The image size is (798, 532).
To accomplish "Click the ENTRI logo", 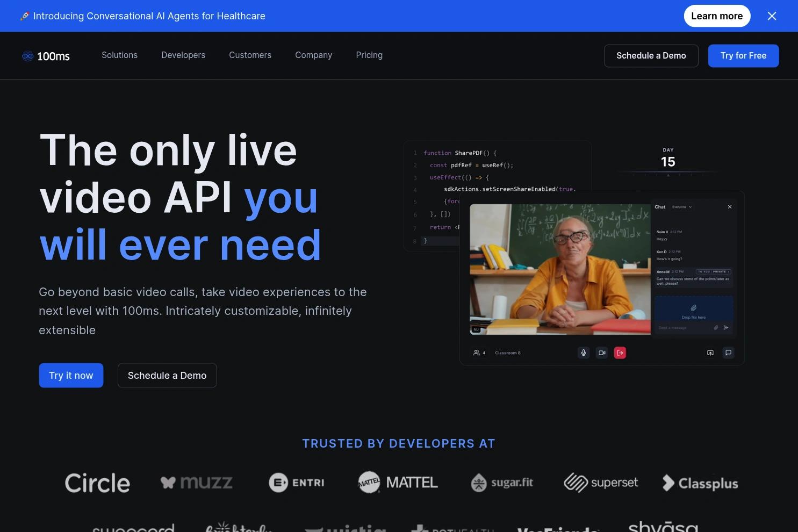I will tap(297, 483).
